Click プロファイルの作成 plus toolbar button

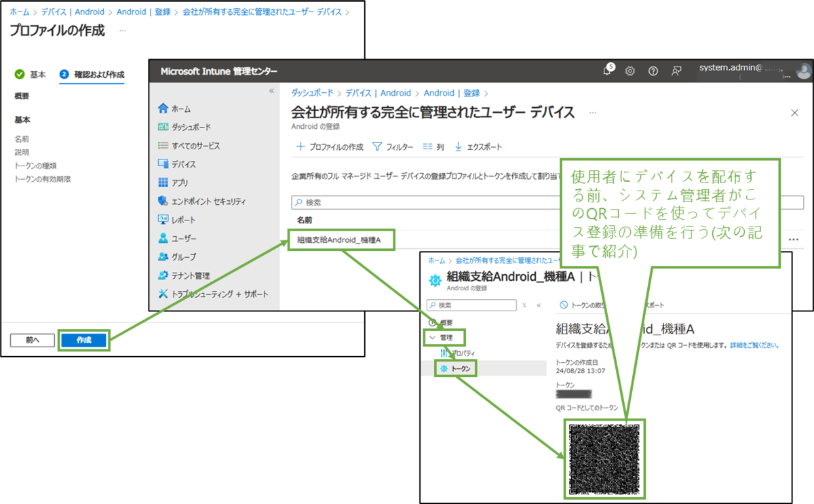(x=330, y=147)
